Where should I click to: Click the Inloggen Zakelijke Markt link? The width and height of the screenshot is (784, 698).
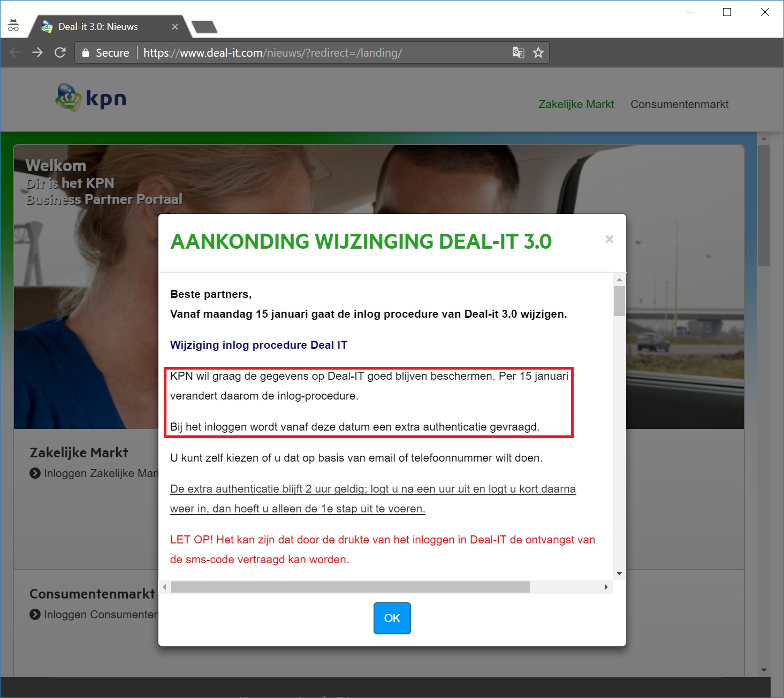[x=95, y=473]
